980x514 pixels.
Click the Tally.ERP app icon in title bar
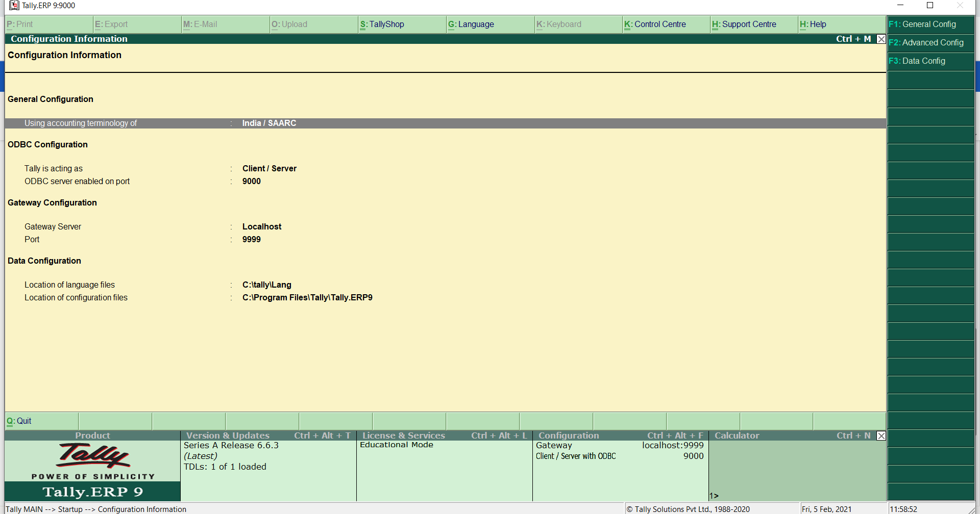pyautogui.click(x=14, y=6)
